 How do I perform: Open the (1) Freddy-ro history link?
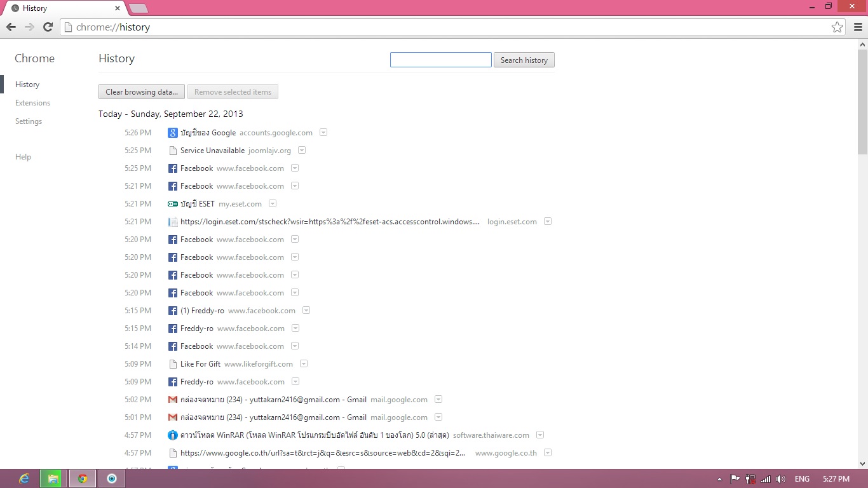(202, 311)
